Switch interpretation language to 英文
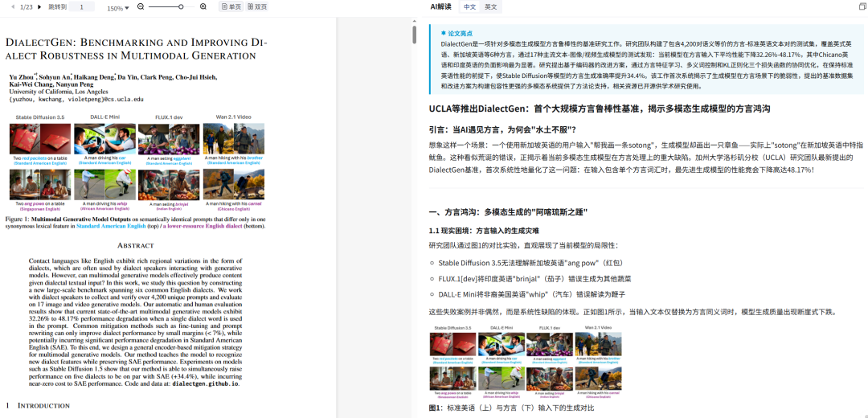Viewport: 868px width, 418px height. pyautogui.click(x=490, y=7)
